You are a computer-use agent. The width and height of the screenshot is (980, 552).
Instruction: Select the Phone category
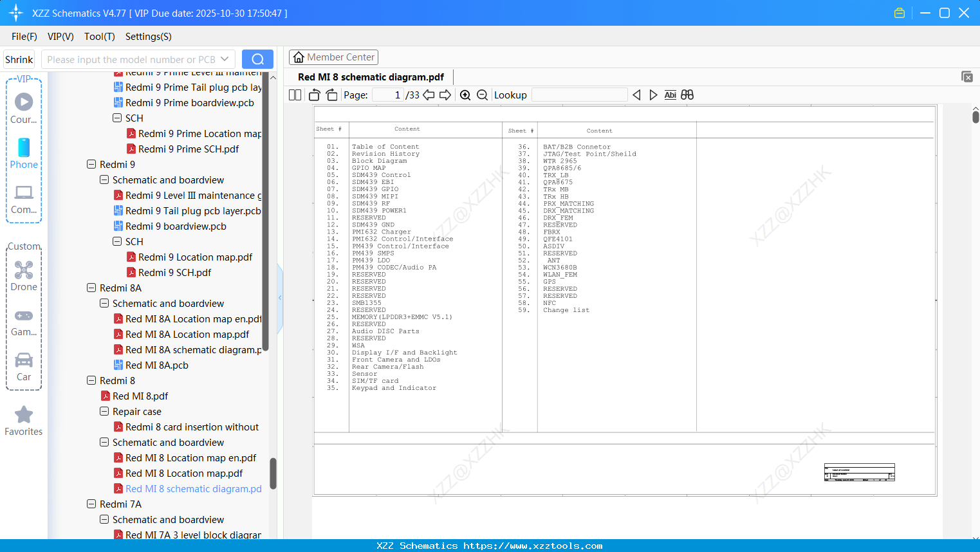[24, 153]
